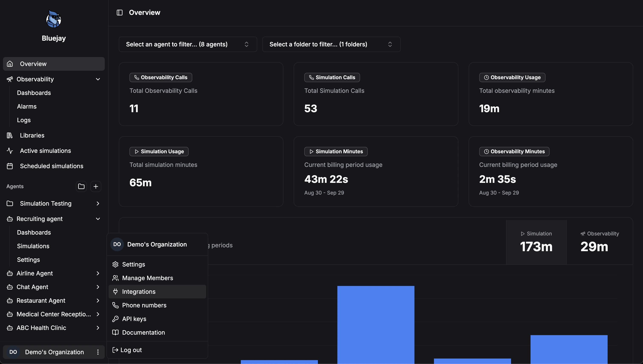Open the folder filter dropdown
Image resolution: width=643 pixels, height=364 pixels.
331,44
